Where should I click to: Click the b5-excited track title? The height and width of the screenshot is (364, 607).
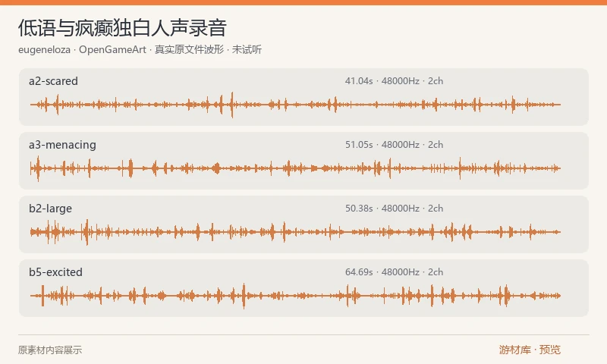(x=55, y=272)
